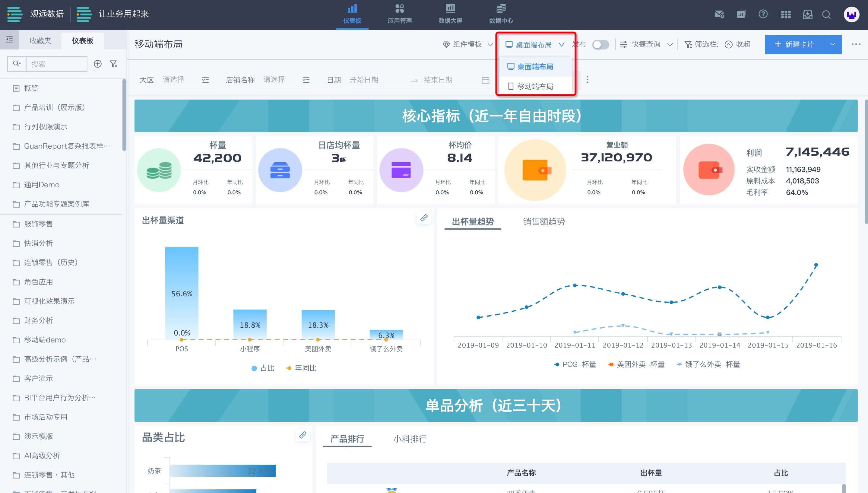Open the 大区 请选择 selector
The height and width of the screenshot is (493, 868).
(186, 80)
